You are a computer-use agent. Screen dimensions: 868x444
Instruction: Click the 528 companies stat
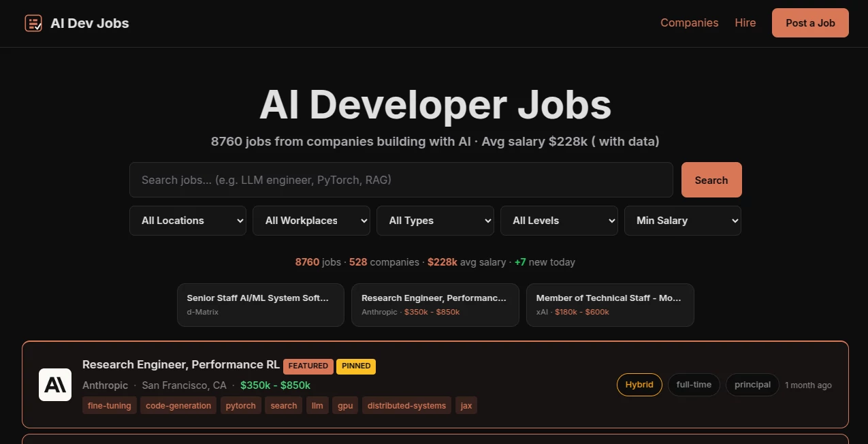(x=384, y=262)
